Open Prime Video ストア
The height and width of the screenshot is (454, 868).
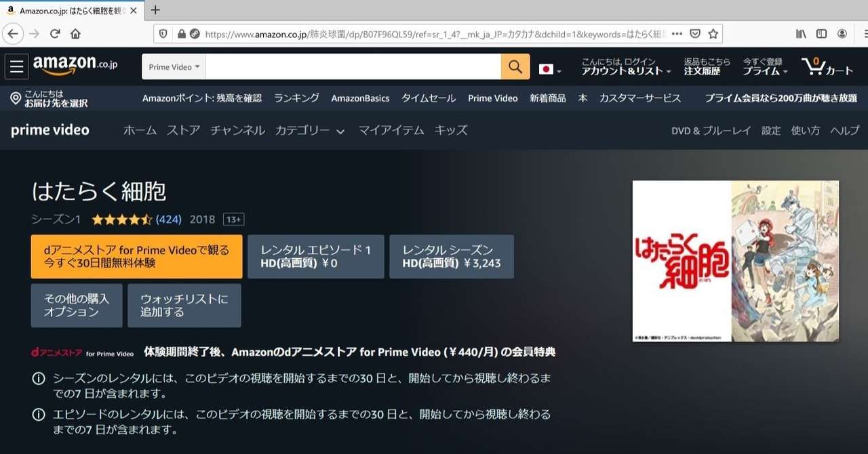point(183,130)
